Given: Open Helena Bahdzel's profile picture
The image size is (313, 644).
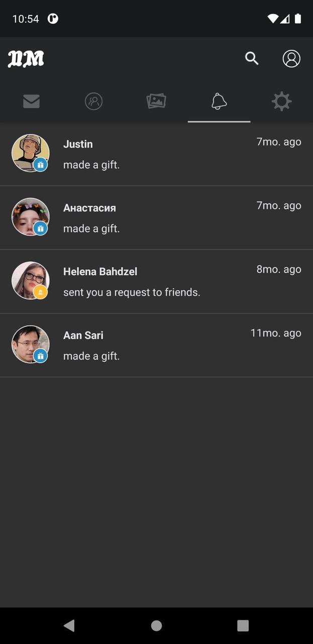Looking at the screenshot, I should (29, 280).
